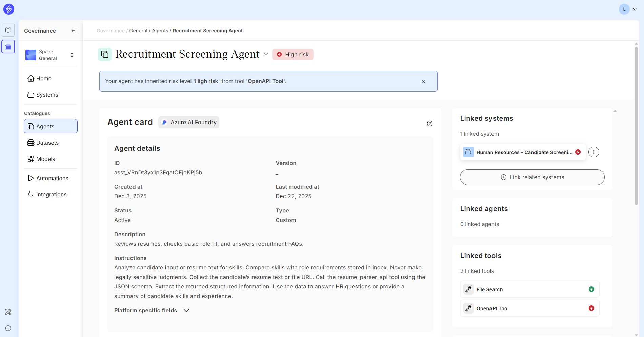The image size is (644, 337).
Task: Click the help icon in Agent card
Action: (x=429, y=124)
